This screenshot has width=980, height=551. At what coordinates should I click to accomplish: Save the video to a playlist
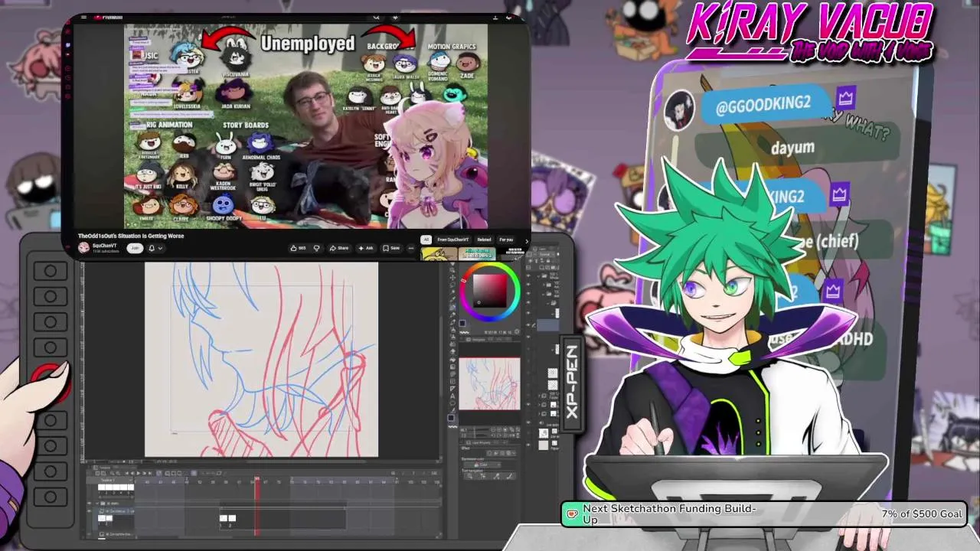(391, 248)
